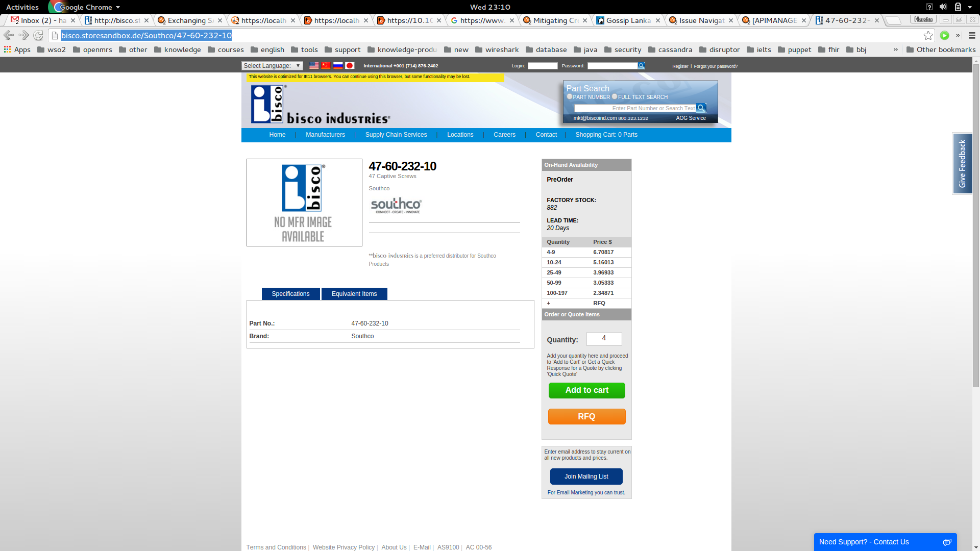The height and width of the screenshot is (551, 980).
Task: Switch to the Inbox Gmail browser tab
Action: point(43,20)
